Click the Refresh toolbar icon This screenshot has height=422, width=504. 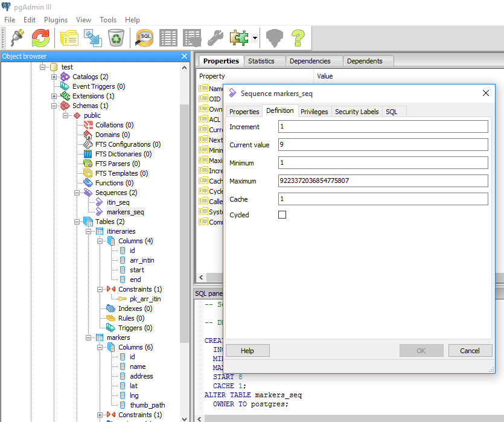40,37
